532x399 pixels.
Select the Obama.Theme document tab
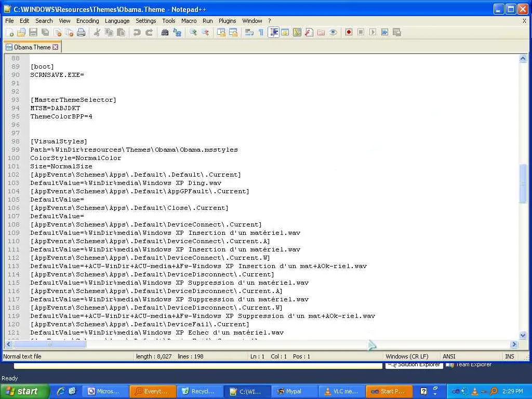click(x=32, y=47)
